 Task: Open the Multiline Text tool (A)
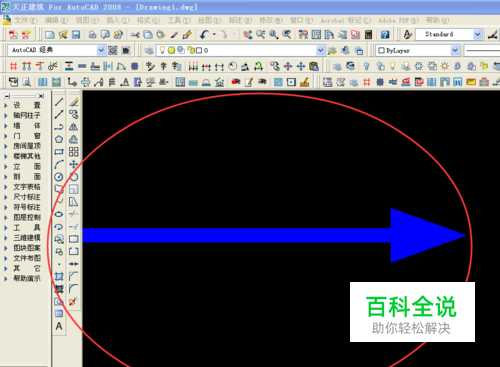tap(59, 326)
